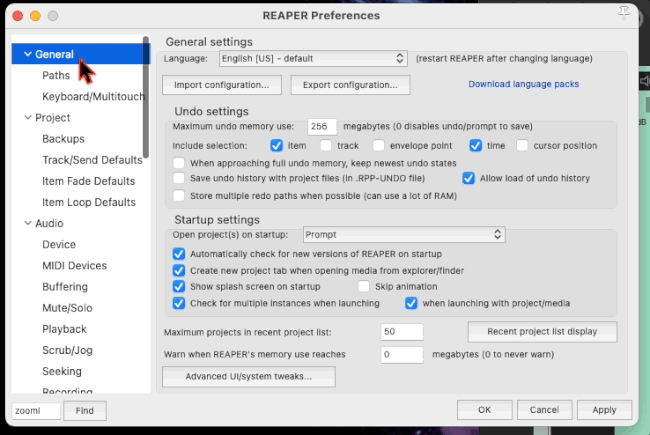The image size is (650, 435).
Task: Select the Project tree item
Action: pyautogui.click(x=53, y=118)
